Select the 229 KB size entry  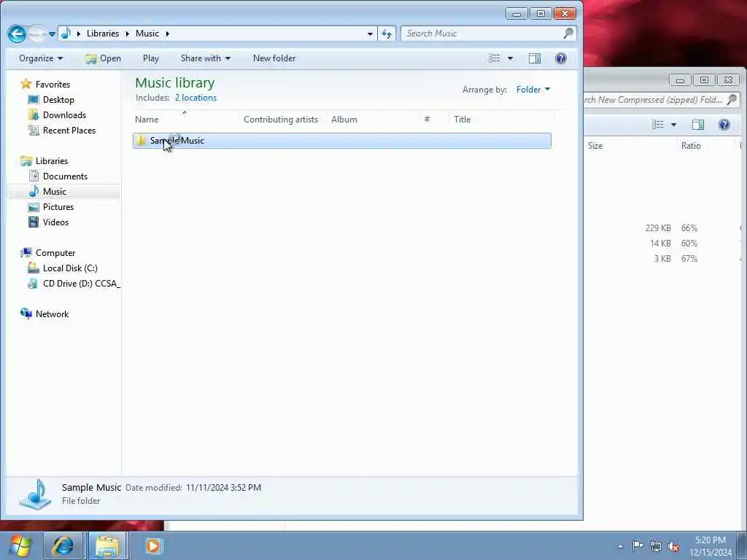point(658,228)
